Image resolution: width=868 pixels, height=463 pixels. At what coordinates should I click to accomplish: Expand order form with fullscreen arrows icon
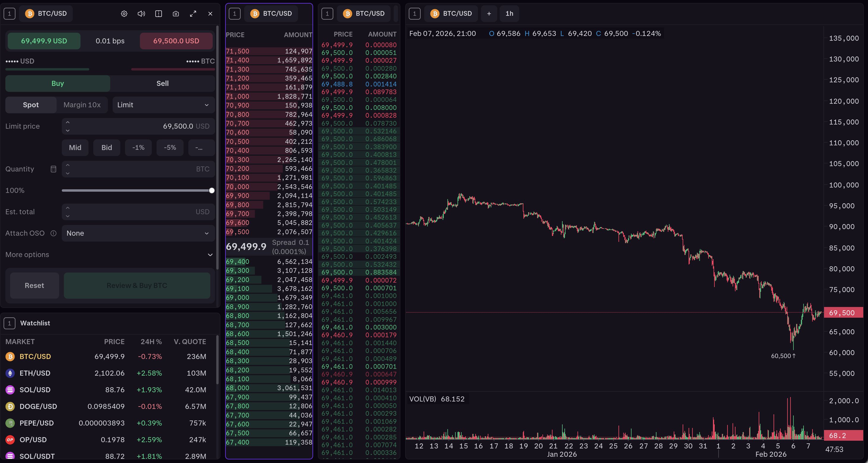(x=193, y=14)
